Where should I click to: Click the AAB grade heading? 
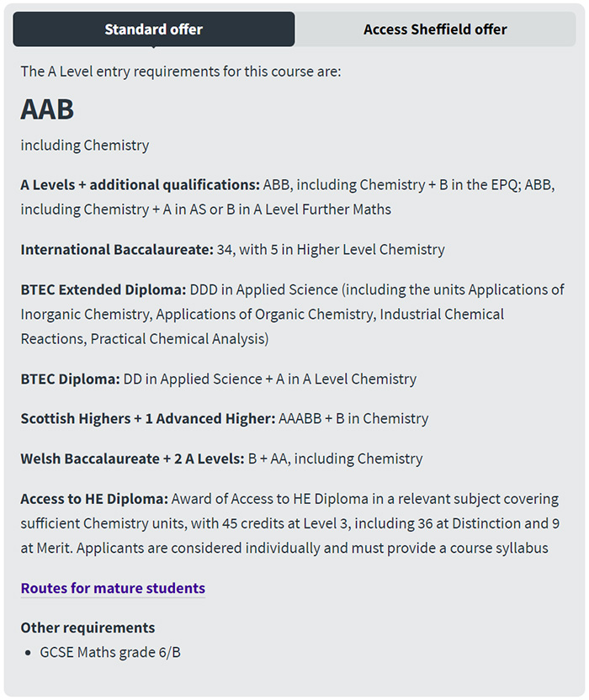click(47, 109)
